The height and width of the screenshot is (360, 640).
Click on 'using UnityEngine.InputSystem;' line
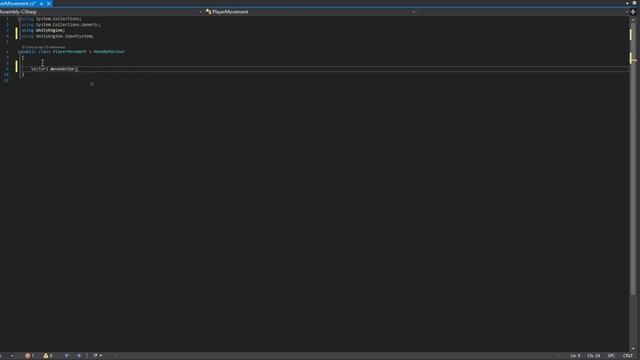pos(58,36)
